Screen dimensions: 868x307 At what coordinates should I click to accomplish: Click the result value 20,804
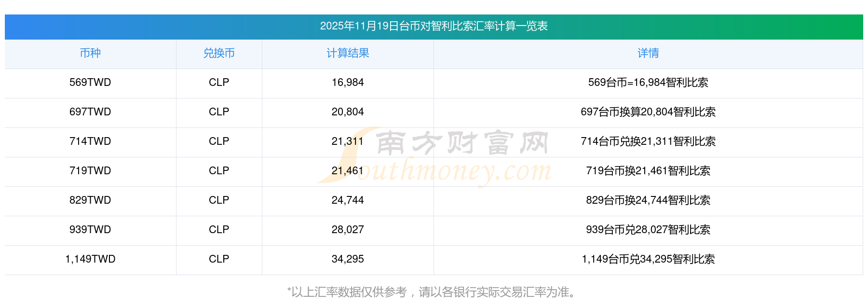tap(348, 112)
